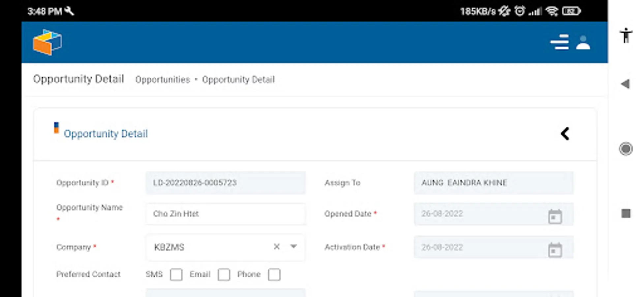This screenshot has width=644, height=297.
Task: Tap the Android back navigation button
Action: pos(625,84)
